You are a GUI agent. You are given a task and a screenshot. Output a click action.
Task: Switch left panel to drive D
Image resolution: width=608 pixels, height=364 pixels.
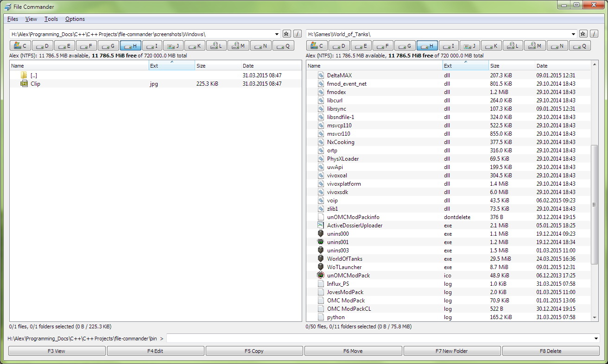43,46
